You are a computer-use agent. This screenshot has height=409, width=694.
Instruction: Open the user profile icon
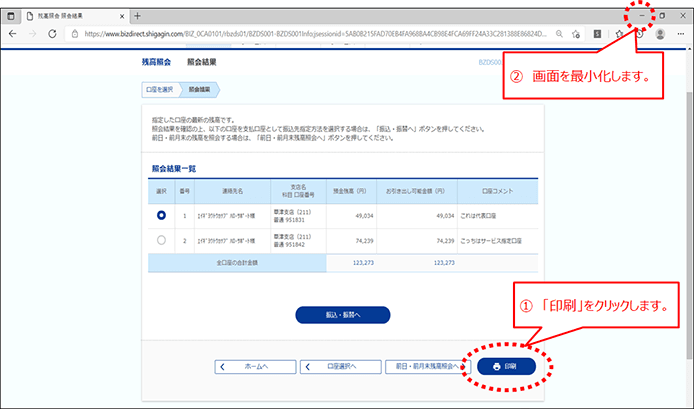[660, 33]
